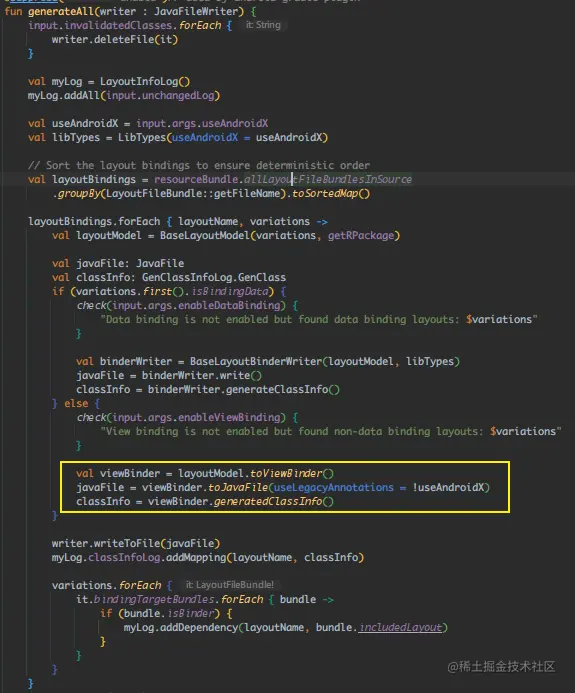Screen dimensions: 575x693
Task: Click 'bundle ->' lambda parameter
Action: (x=307, y=600)
